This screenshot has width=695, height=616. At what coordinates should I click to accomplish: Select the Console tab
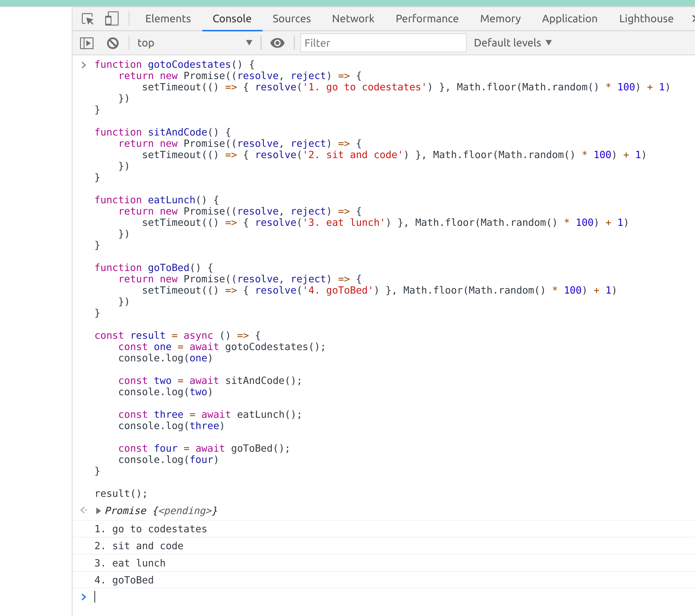point(232,19)
